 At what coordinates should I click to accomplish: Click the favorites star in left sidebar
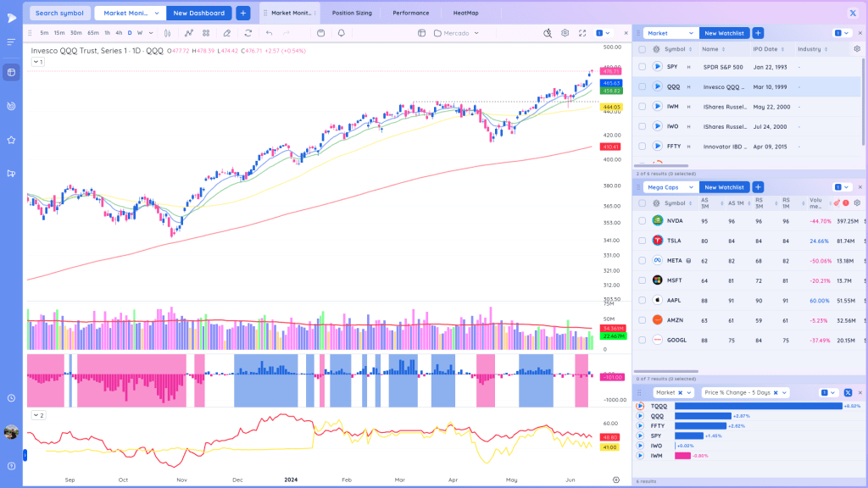click(11, 140)
